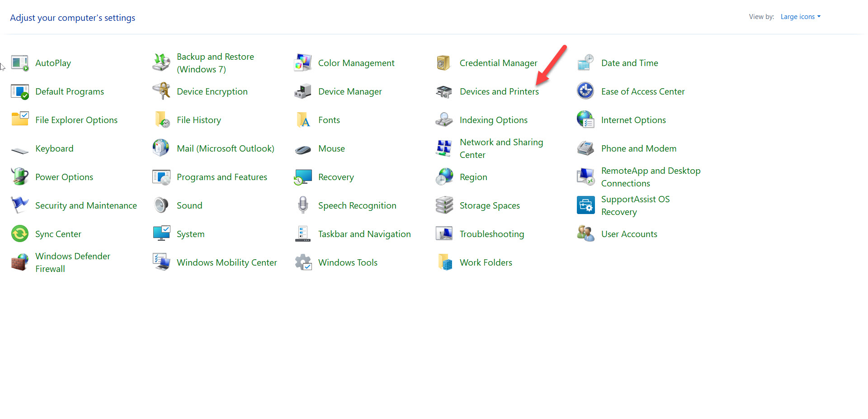Image resolution: width=868 pixels, height=419 pixels.
Task: Open Power Options
Action: 64,177
